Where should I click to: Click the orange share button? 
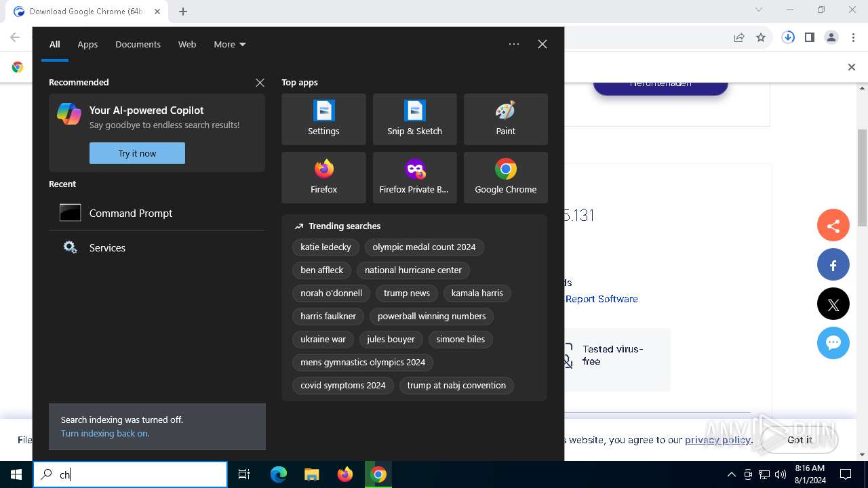(x=833, y=226)
